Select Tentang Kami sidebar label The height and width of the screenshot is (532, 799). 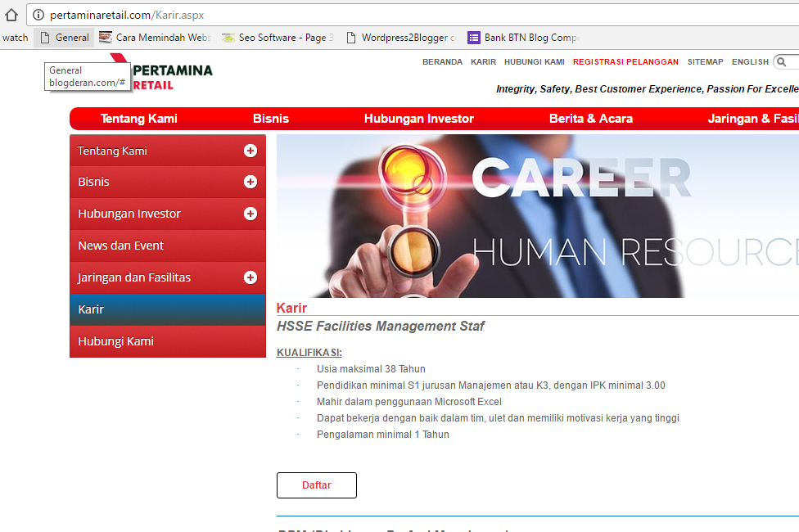pos(112,151)
